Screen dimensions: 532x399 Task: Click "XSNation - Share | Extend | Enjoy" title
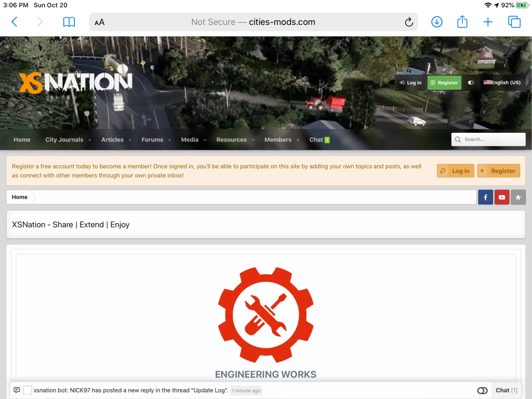point(71,225)
